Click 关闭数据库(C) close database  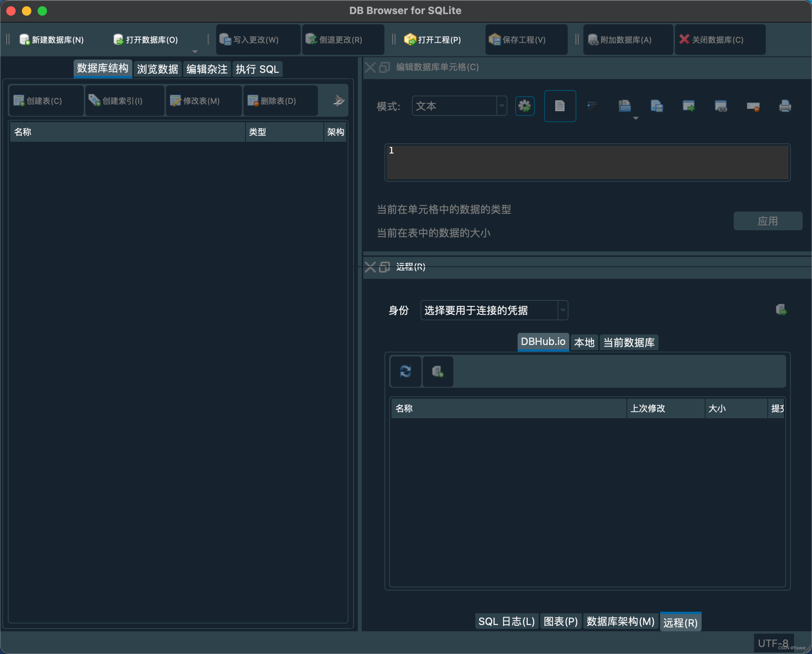pos(720,40)
